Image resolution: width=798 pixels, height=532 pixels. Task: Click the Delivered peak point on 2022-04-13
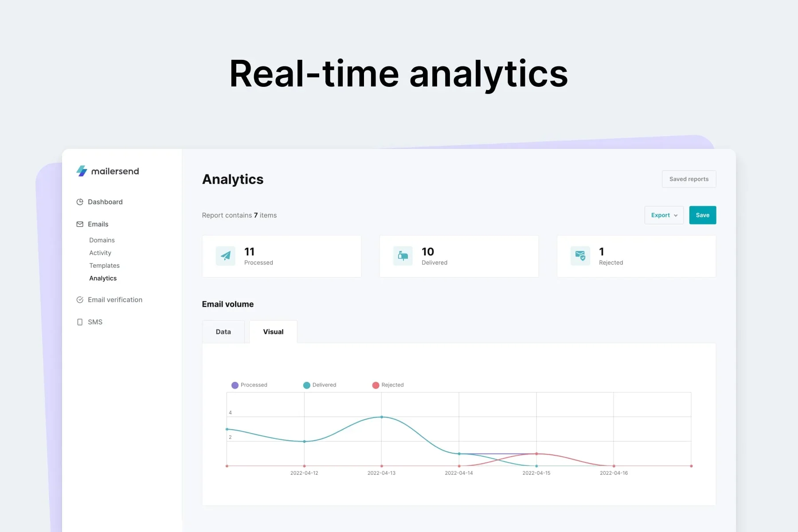coord(382,417)
